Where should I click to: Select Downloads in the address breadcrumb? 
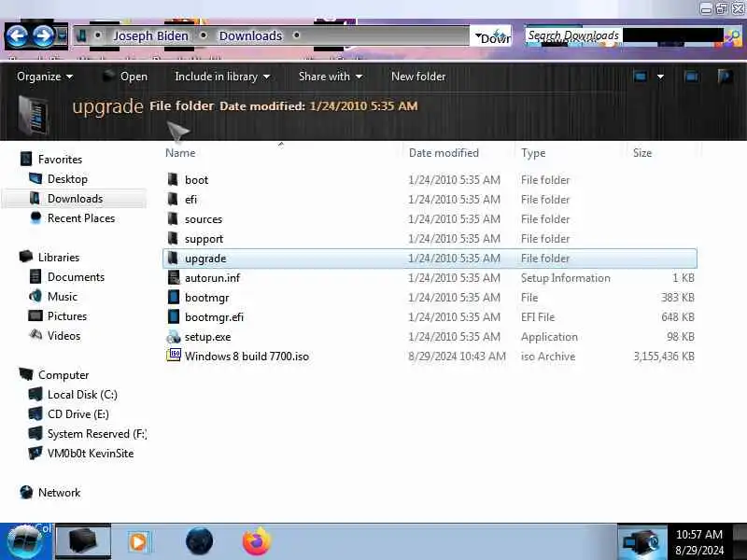(250, 35)
